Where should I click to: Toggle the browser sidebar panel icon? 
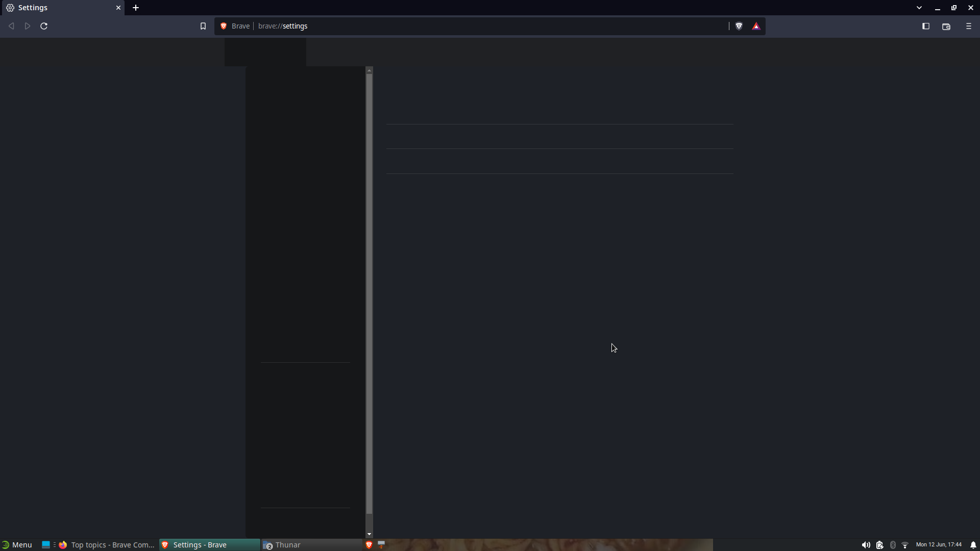(925, 26)
